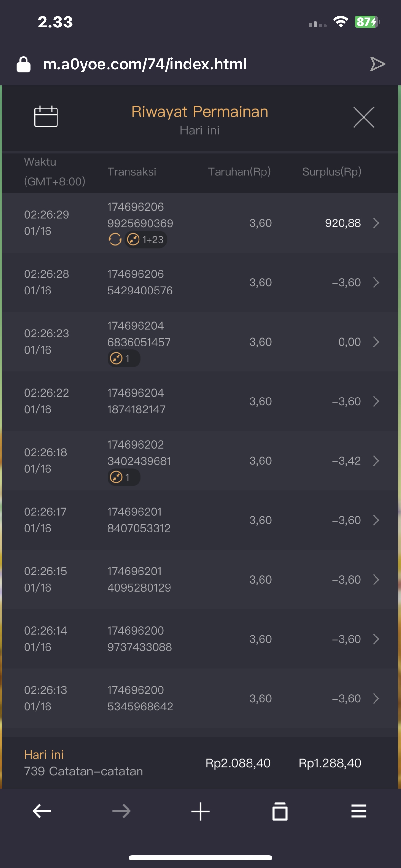Open the calendar date picker icon
Viewport: 401px width, 868px height.
pos(46,117)
